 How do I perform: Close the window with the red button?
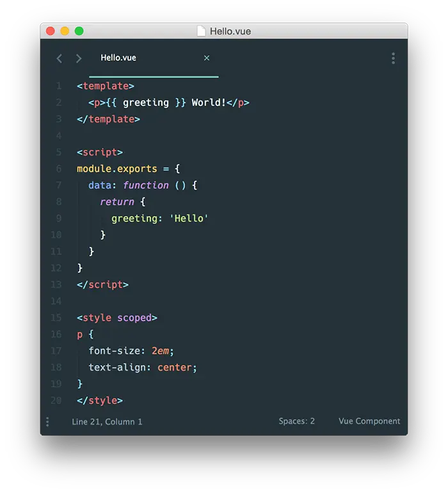click(51, 31)
